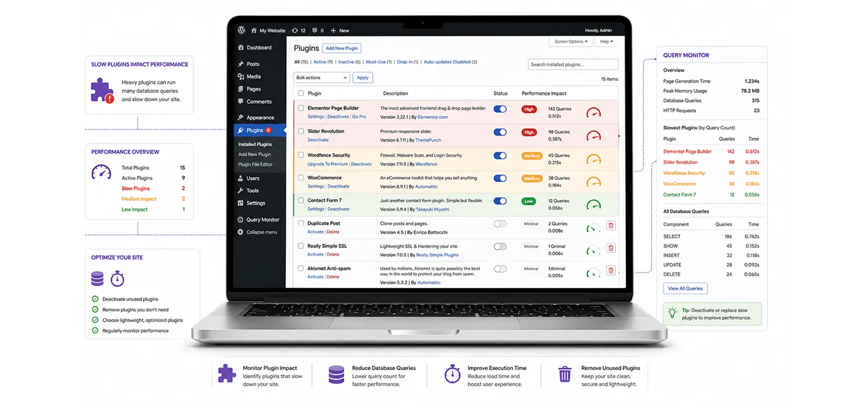Screen dimensions: 868x408
Task: Click Elementor Page Builder speed gauge icon
Action: click(593, 112)
